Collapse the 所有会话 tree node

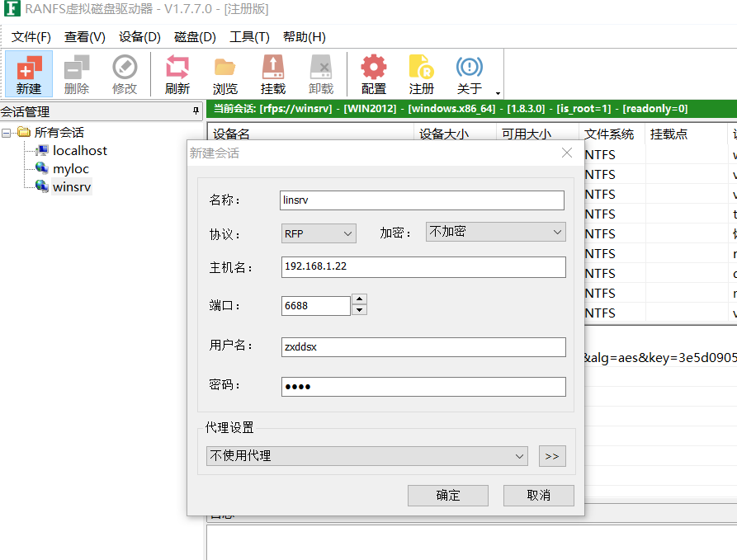8,132
